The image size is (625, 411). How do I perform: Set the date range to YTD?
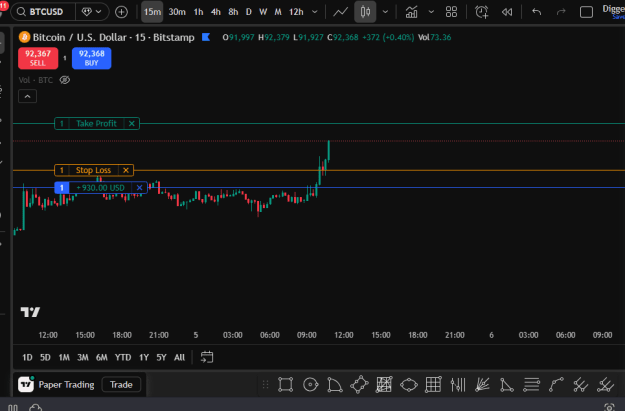[x=123, y=358]
